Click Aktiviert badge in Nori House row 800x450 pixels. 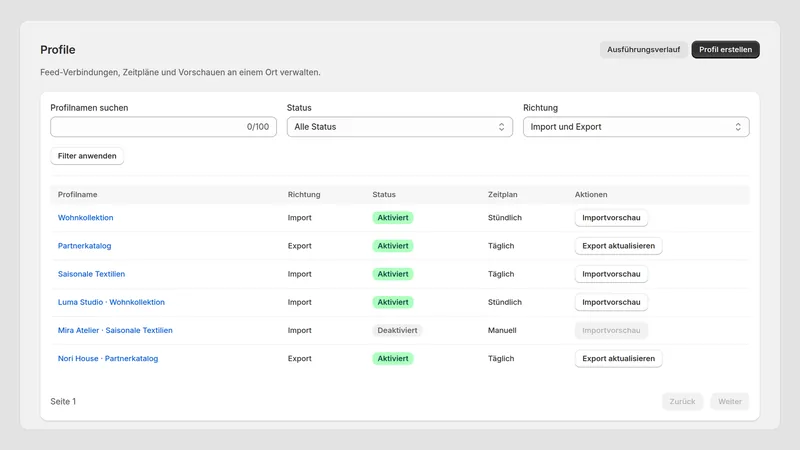[393, 358]
